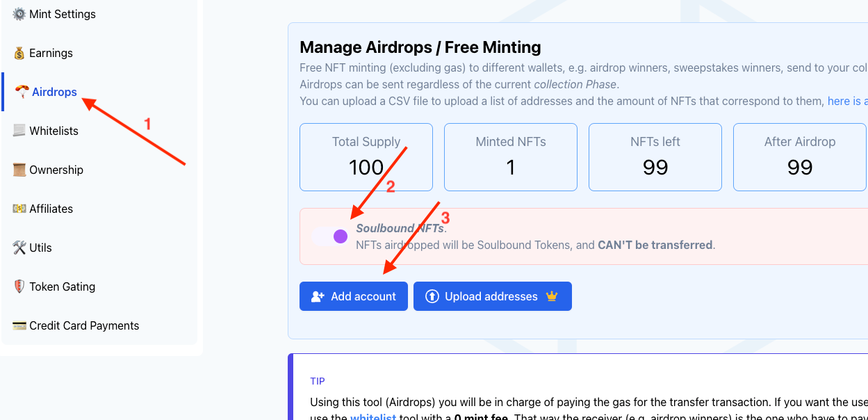Toggle the Soulbound NFTs switch
Screen dimensions: 868x420
(330, 236)
